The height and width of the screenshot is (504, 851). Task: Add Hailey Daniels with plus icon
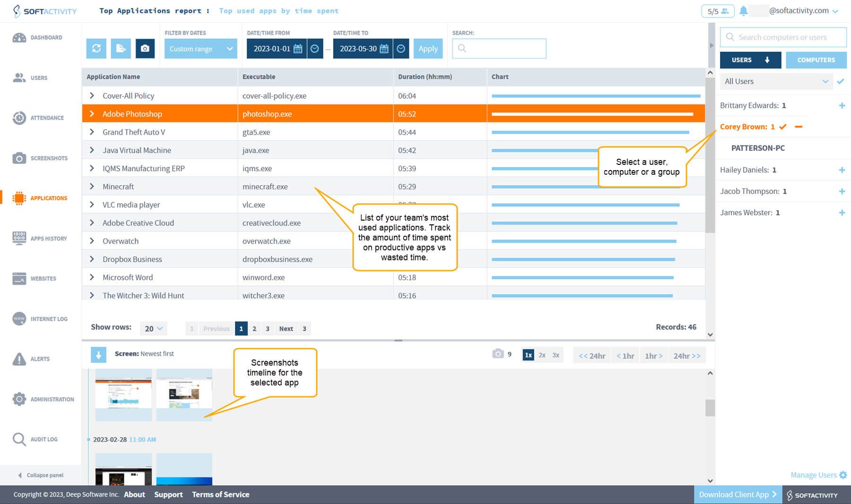click(x=842, y=170)
